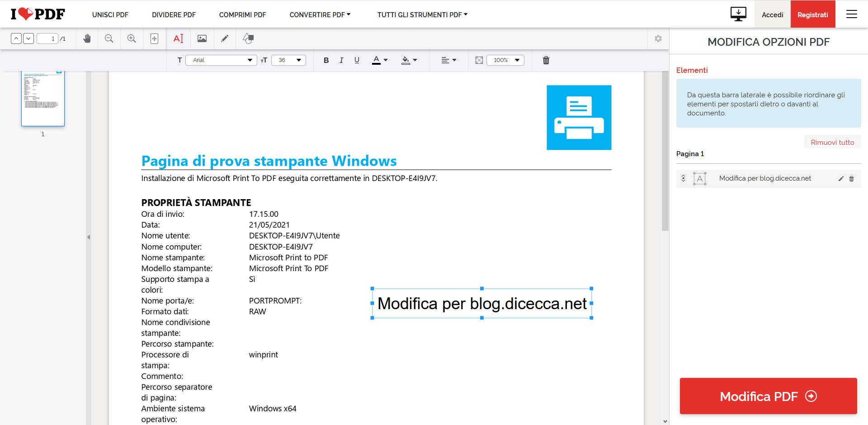Open the shapes insertion tool

[248, 38]
